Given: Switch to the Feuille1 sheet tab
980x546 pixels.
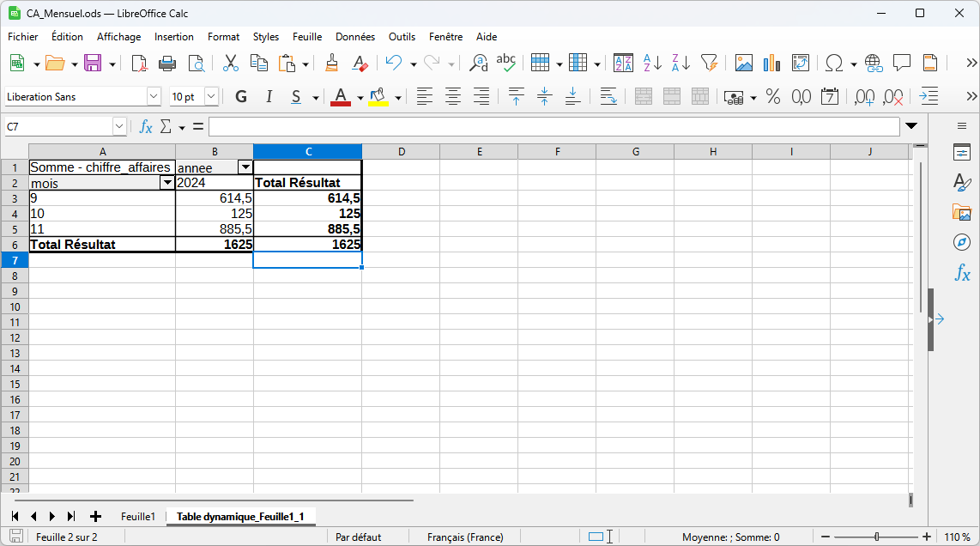Looking at the screenshot, I should tap(138, 517).
